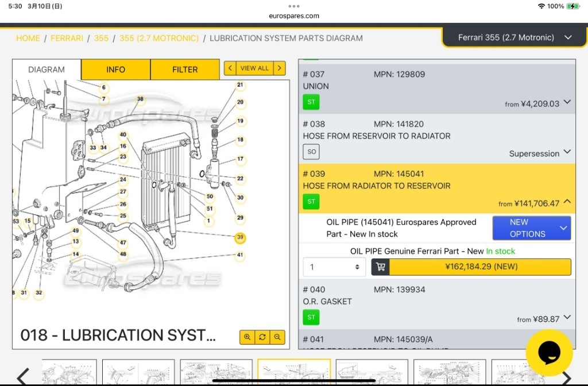Select part number 29 marker on diagram
Screen dimensions: 588x386
[x=240, y=218]
